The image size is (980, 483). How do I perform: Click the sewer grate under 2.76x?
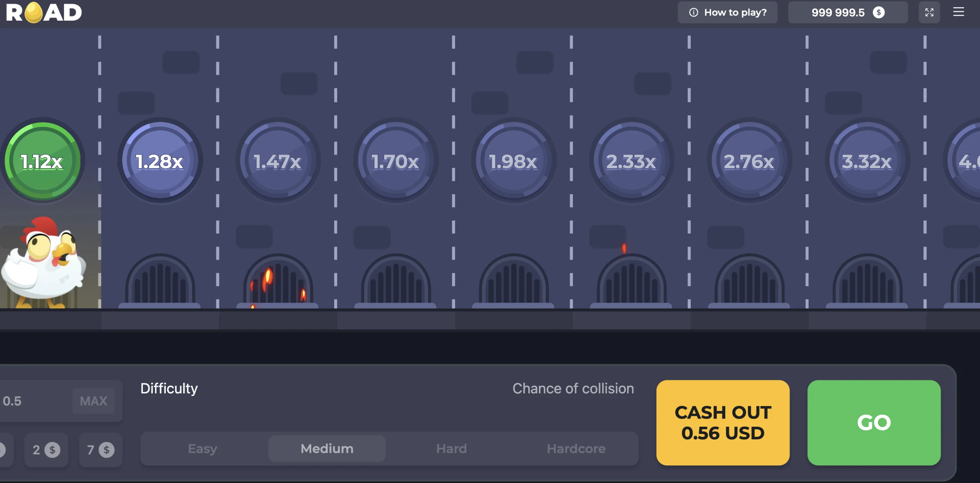coord(750,281)
